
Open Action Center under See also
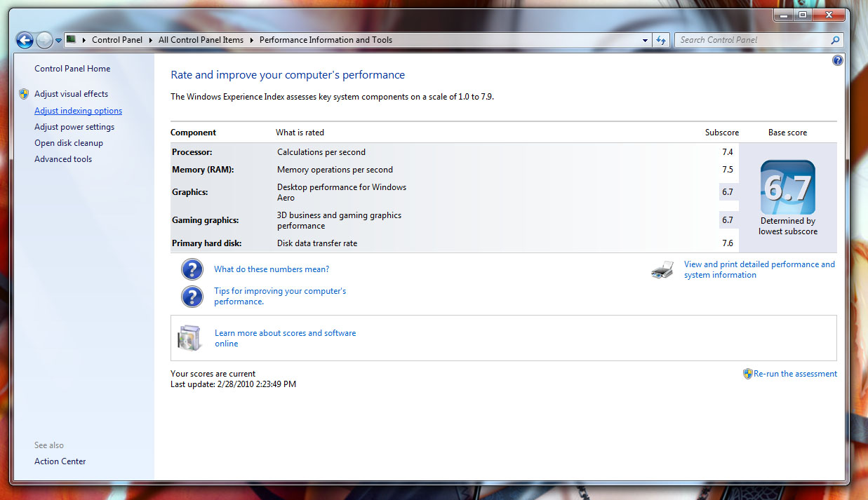(60, 461)
